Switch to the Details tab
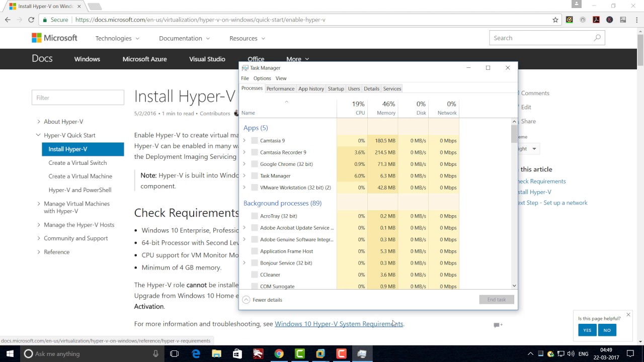This screenshot has width=644, height=362. click(x=371, y=88)
